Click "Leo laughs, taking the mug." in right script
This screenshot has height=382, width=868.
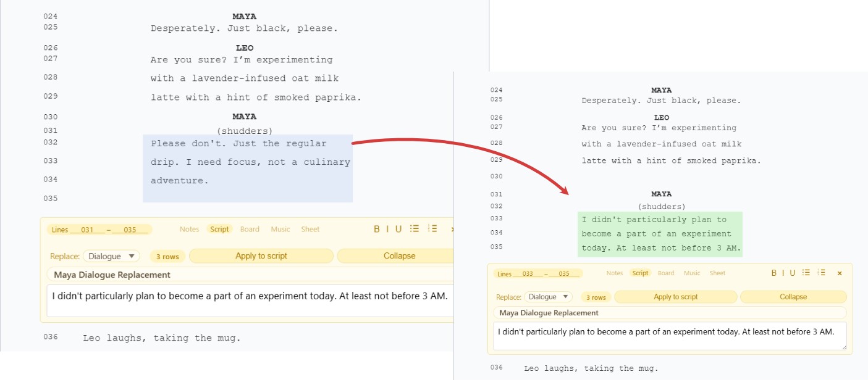point(591,368)
